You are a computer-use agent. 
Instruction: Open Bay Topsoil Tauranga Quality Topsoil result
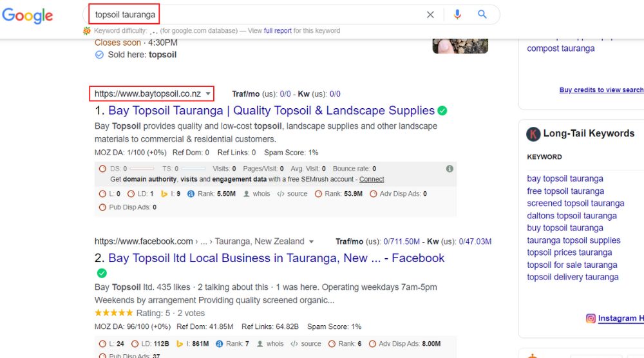271,111
